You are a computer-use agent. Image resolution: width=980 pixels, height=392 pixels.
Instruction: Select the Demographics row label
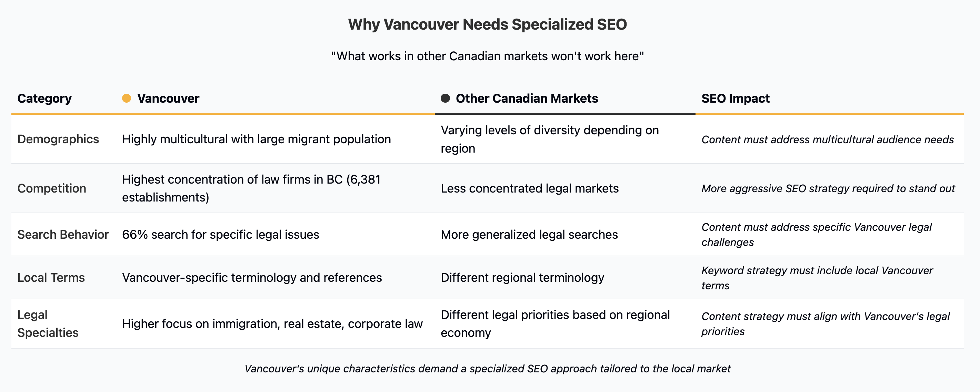pos(58,139)
